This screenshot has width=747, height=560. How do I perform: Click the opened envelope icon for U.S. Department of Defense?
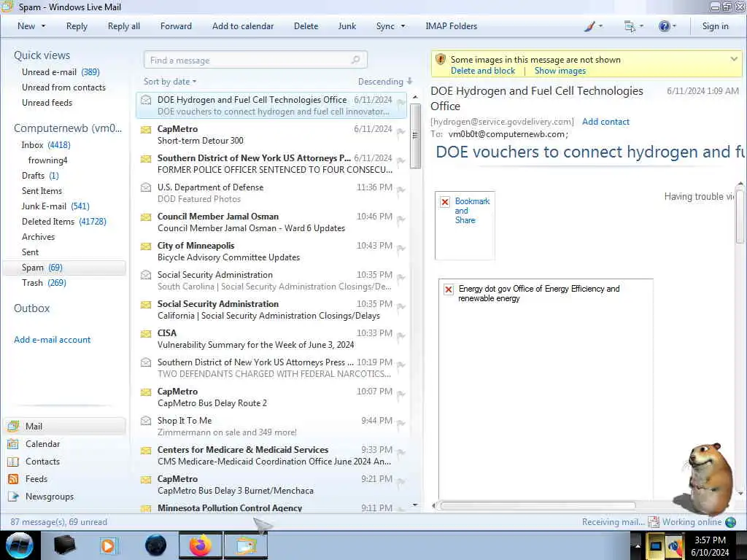(146, 187)
